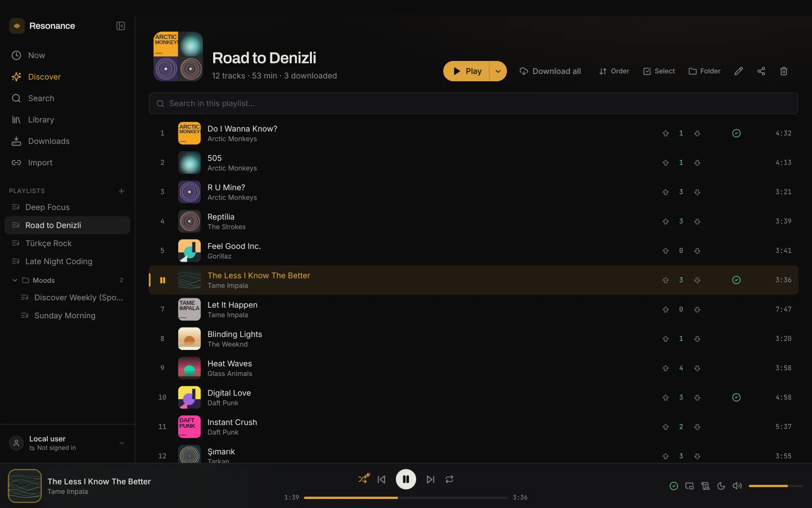Go to the Now page

tap(67, 55)
